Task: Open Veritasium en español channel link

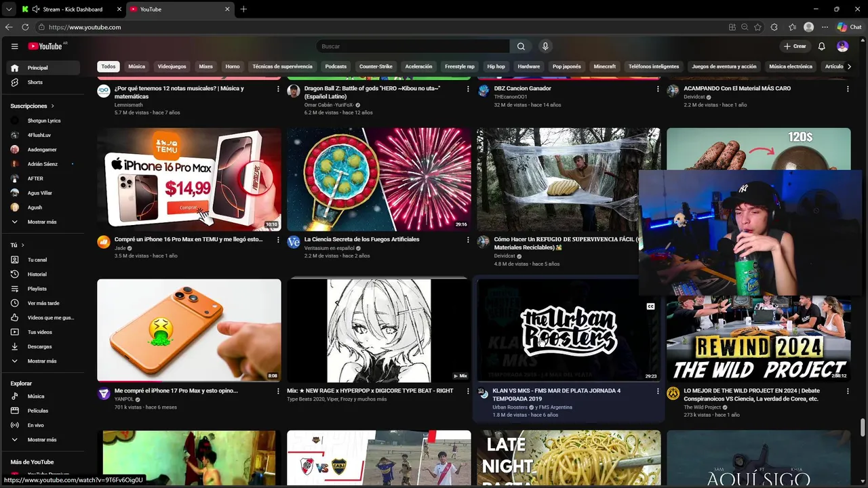Action: (329, 248)
